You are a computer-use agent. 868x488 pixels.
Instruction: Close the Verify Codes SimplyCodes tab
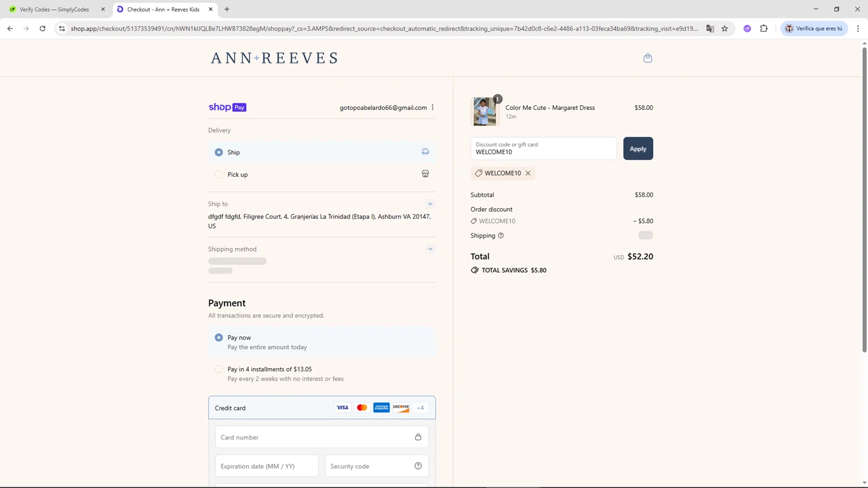click(x=103, y=9)
